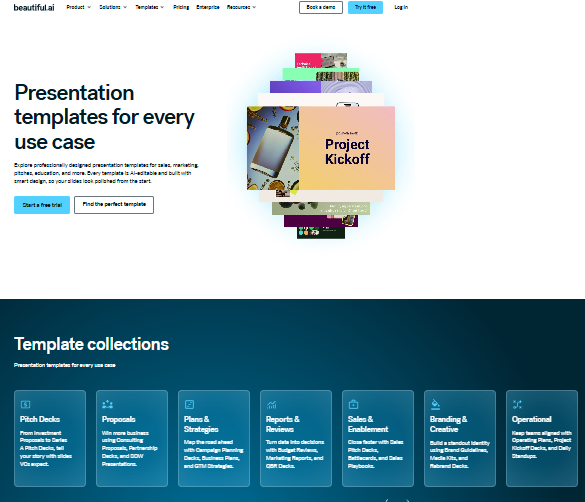Open the Branding & Creative collection title
Image resolution: width=585 pixels, height=502 pixels.
(x=448, y=424)
